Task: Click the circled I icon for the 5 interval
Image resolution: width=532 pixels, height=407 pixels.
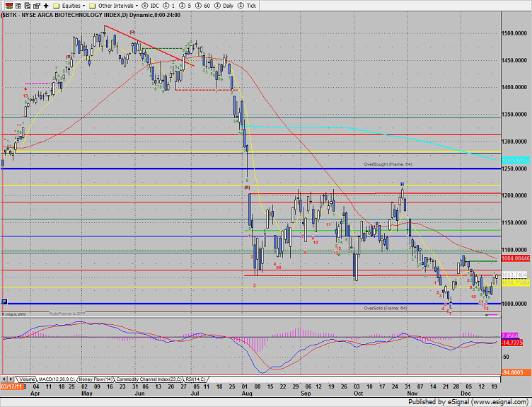Action: click(x=183, y=6)
